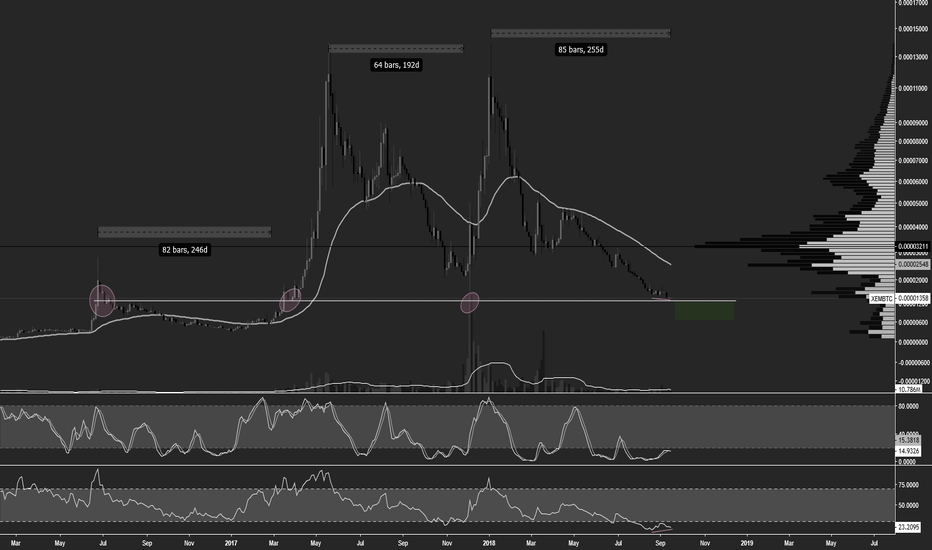Click the 0.00013000 price axis label
This screenshot has height=550, width=932.
914,57
